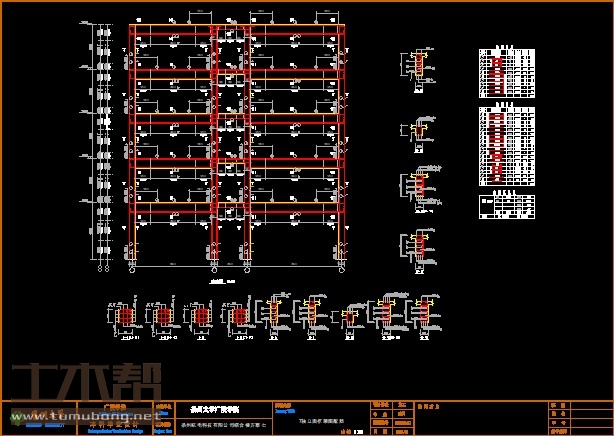Click the small bottom schedule table
This screenshot has height=436, width=614.
click(x=506, y=205)
